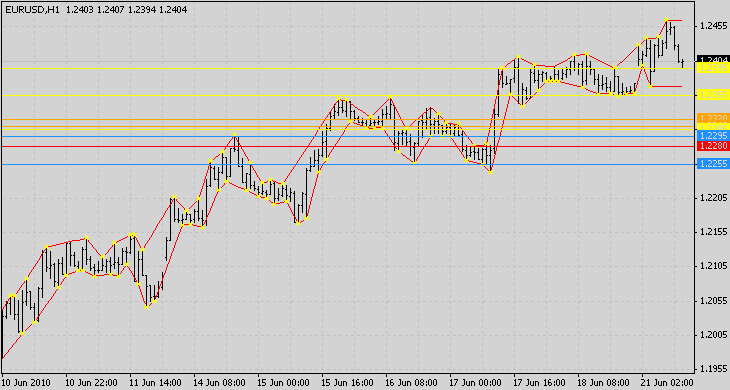Click the 10 Jun 22:00 time label
This screenshot has width=730, height=390.
(91, 383)
